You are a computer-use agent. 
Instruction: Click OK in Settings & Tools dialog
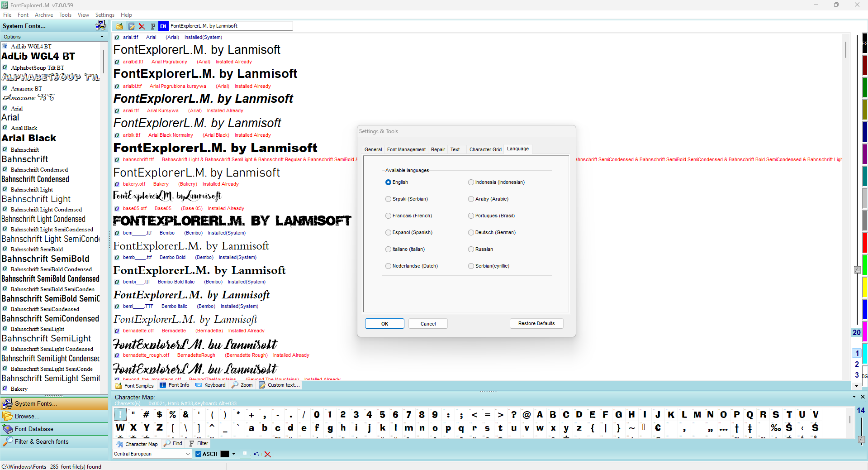(x=384, y=324)
